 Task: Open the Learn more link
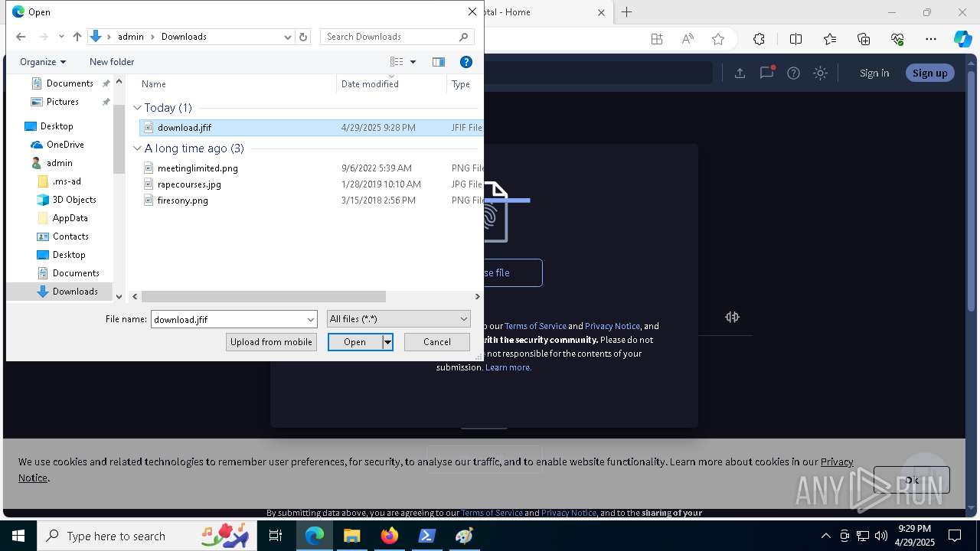(508, 367)
